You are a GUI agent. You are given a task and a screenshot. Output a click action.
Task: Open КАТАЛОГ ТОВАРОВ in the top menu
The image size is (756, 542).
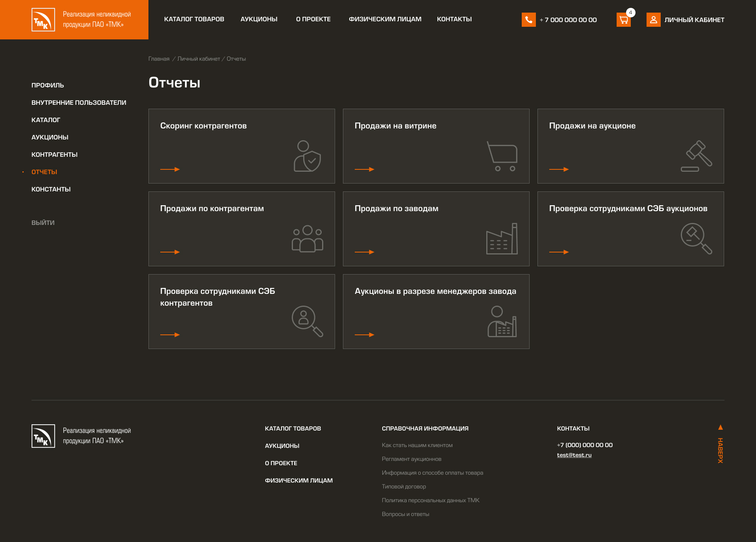click(x=194, y=19)
